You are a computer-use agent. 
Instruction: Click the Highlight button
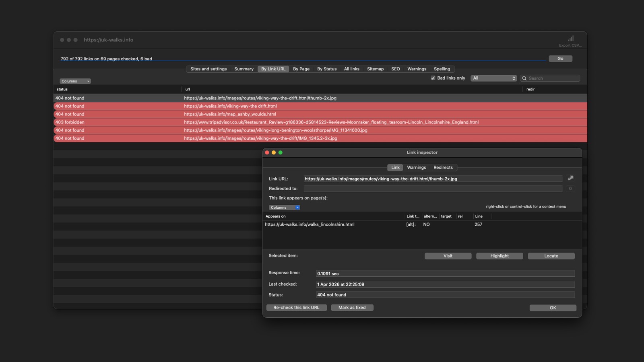click(x=500, y=256)
